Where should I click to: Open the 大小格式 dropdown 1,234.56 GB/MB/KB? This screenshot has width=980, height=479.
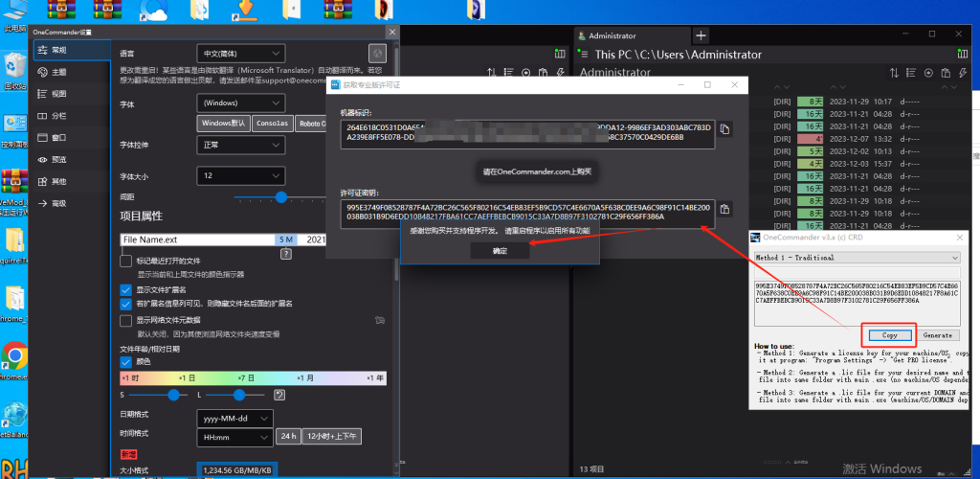click(x=236, y=470)
